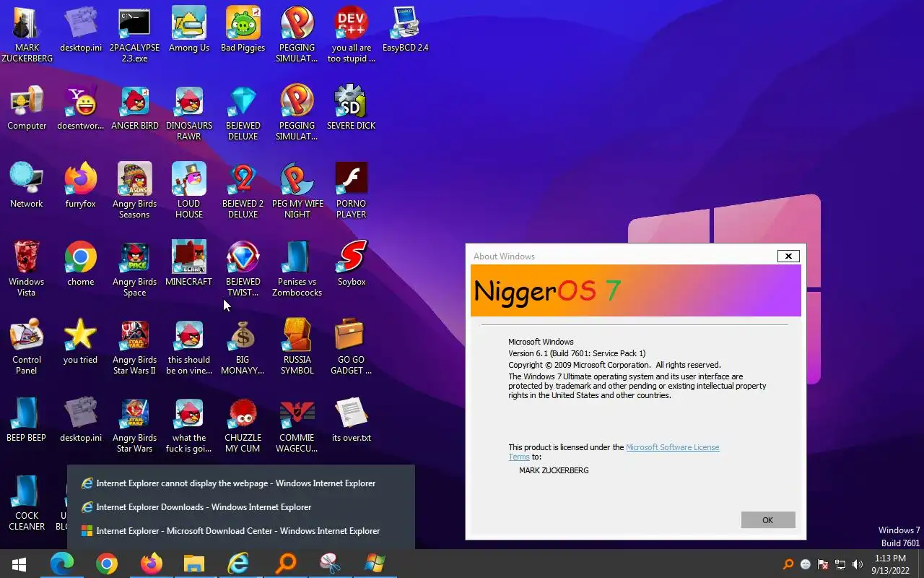Open the Network desktop icon
The image size is (924, 578).
click(x=27, y=185)
